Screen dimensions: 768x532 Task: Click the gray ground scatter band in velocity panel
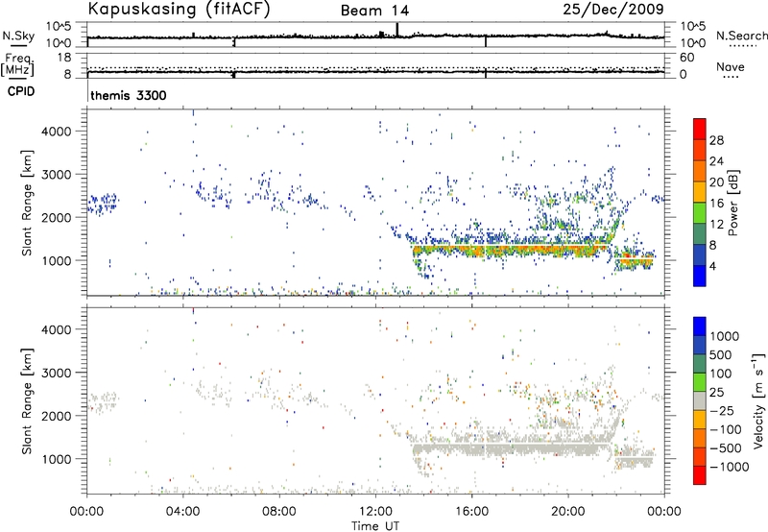pos(510,448)
